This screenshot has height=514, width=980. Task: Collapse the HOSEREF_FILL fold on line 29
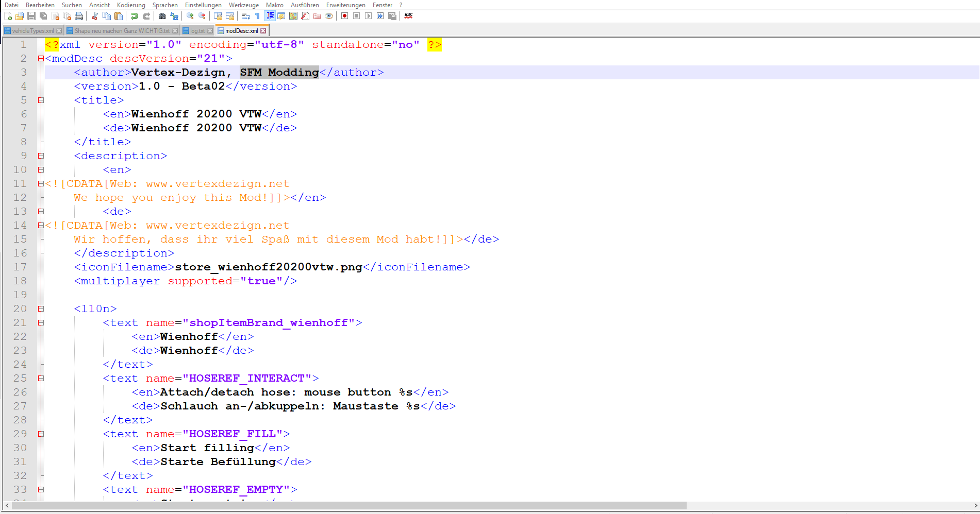pyautogui.click(x=41, y=434)
